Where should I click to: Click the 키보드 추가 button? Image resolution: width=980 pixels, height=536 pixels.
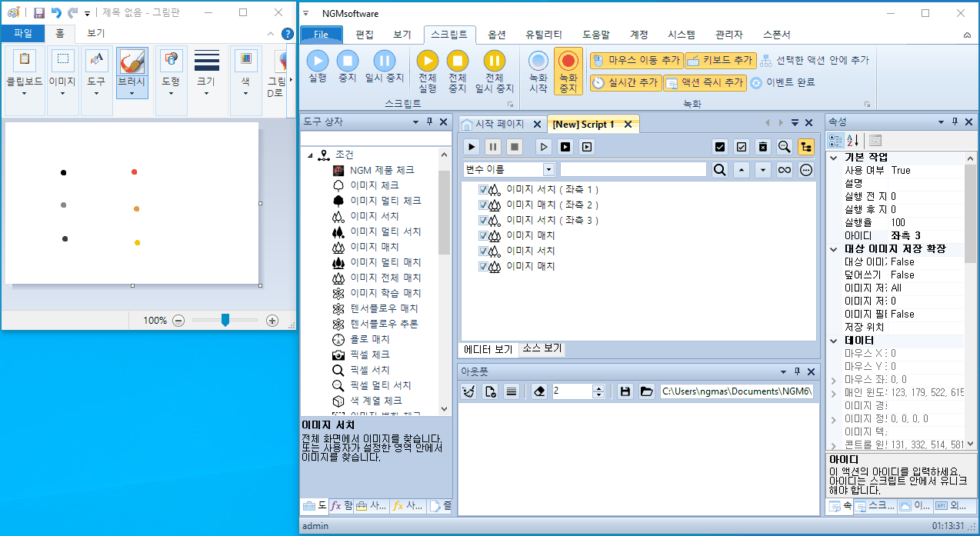[720, 60]
